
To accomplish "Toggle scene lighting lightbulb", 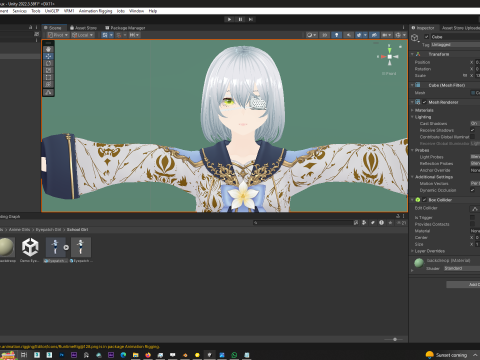I will coord(337,35).
